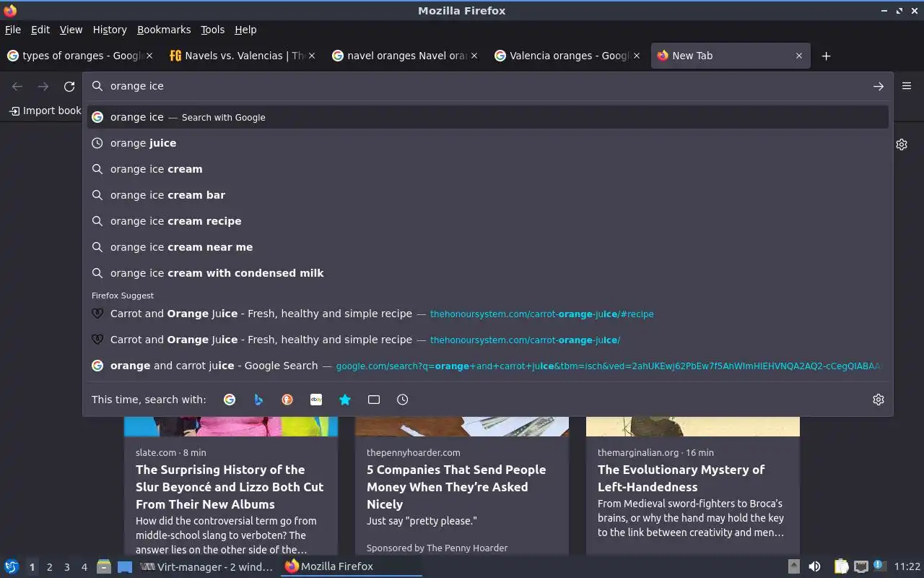Open the file manager icon on taskbar
This screenshot has height=578, width=924.
[x=104, y=566]
